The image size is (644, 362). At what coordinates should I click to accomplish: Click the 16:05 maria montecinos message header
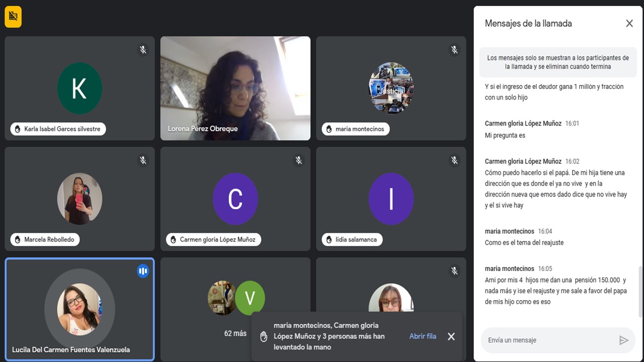point(519,268)
